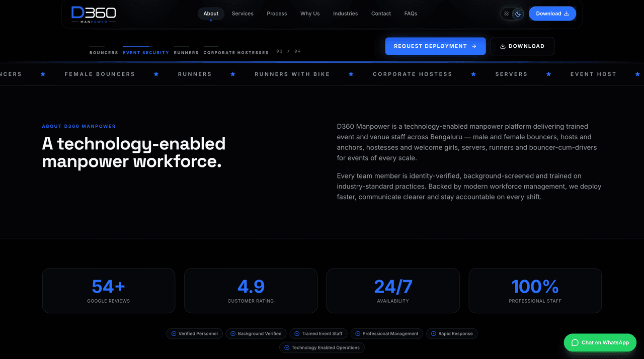
Task: Click the Verified Personnel badge
Action: [x=194, y=333]
